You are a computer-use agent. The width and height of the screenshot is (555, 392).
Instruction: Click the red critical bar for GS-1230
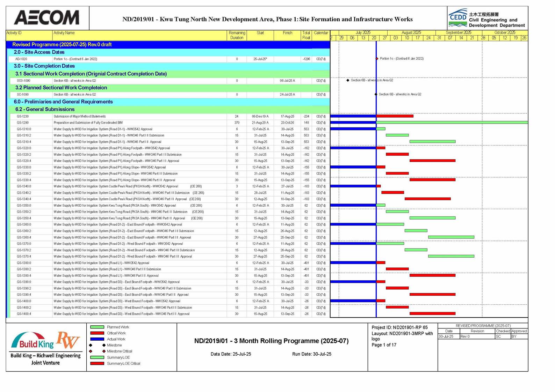coord(395,116)
